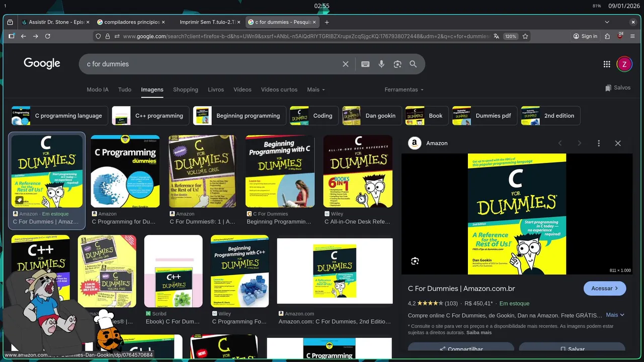Screen dimensions: 644x362
Task: Open Google apps grid
Action: pos(607,64)
